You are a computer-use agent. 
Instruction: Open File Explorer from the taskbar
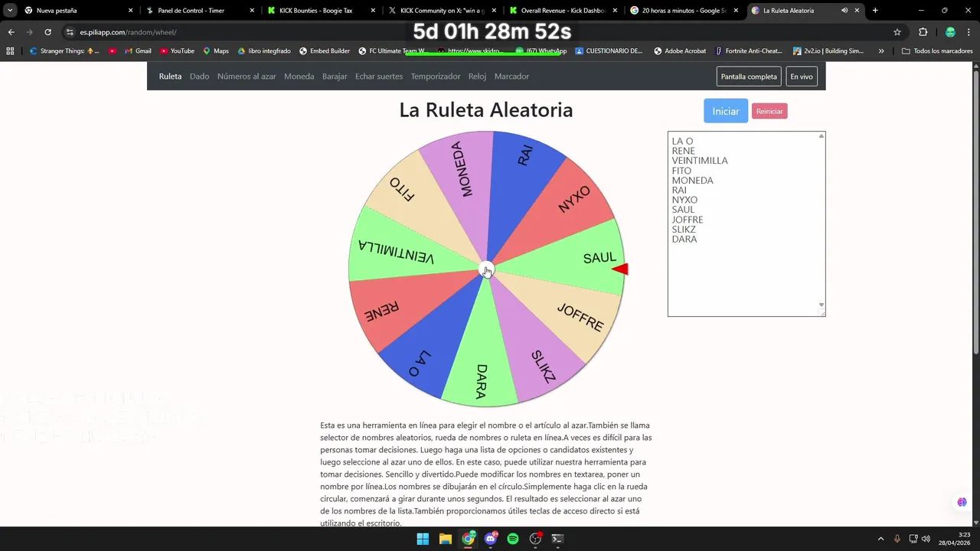coord(446,539)
